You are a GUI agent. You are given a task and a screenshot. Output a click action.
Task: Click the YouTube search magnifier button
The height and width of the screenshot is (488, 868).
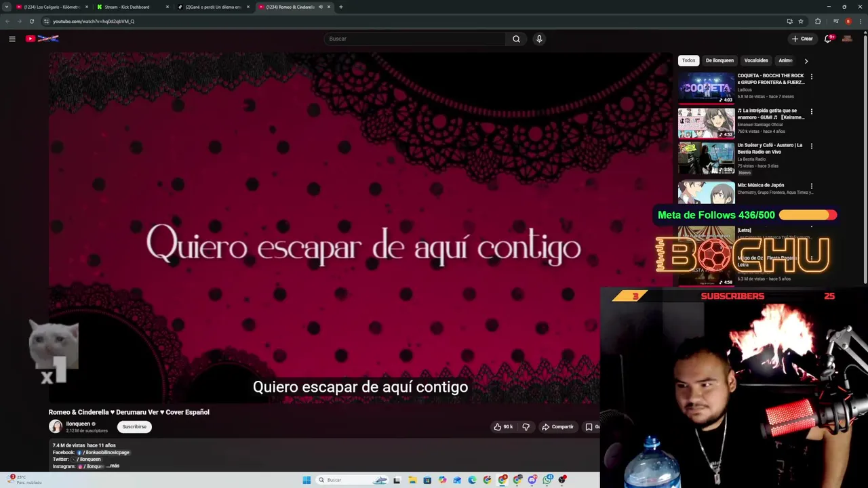[516, 39]
